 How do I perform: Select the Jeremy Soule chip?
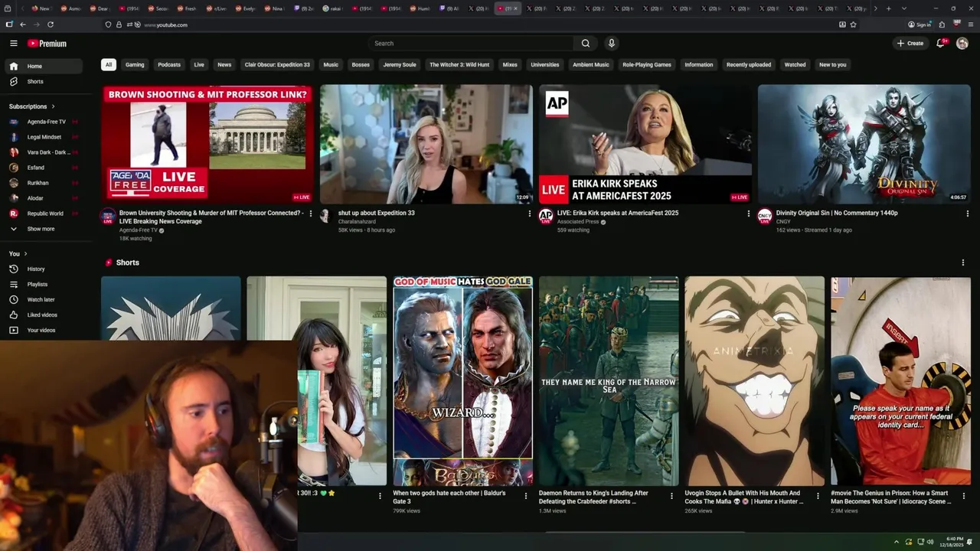pyautogui.click(x=400, y=65)
